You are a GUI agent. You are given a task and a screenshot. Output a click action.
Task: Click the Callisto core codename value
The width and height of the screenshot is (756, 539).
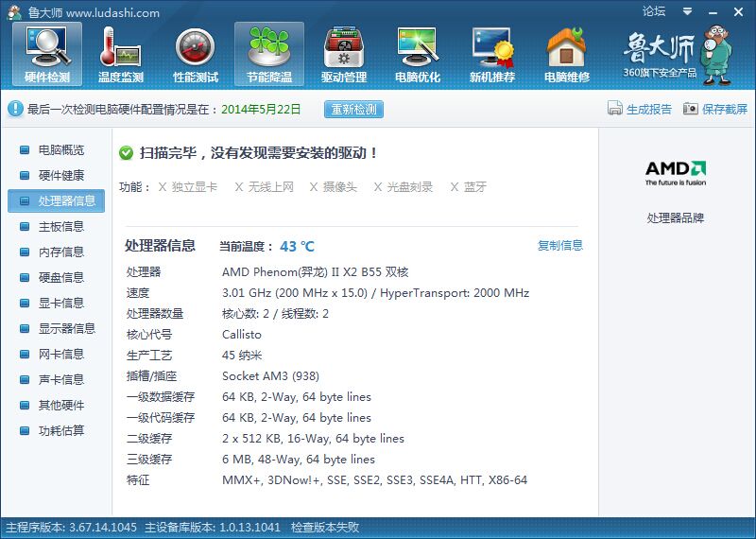pos(242,335)
